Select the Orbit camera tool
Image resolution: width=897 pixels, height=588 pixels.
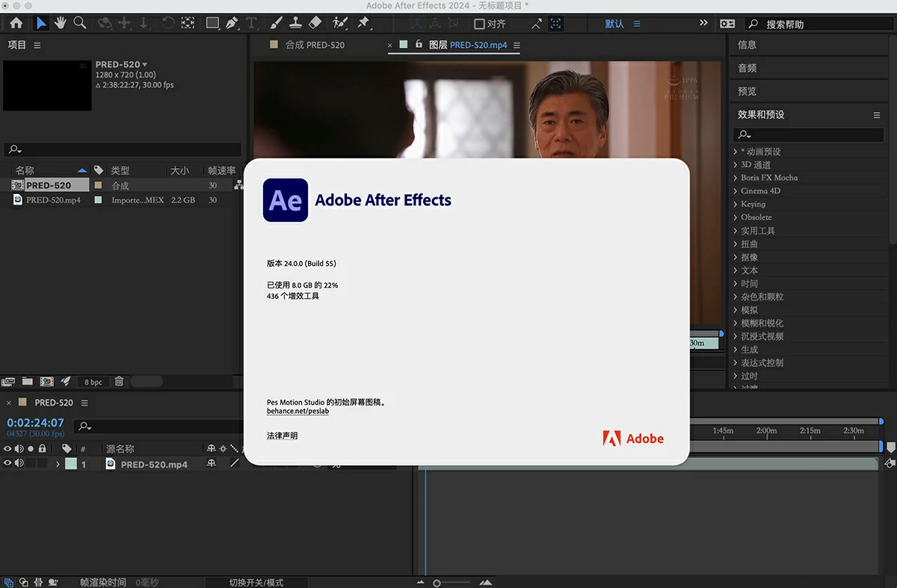tap(105, 23)
